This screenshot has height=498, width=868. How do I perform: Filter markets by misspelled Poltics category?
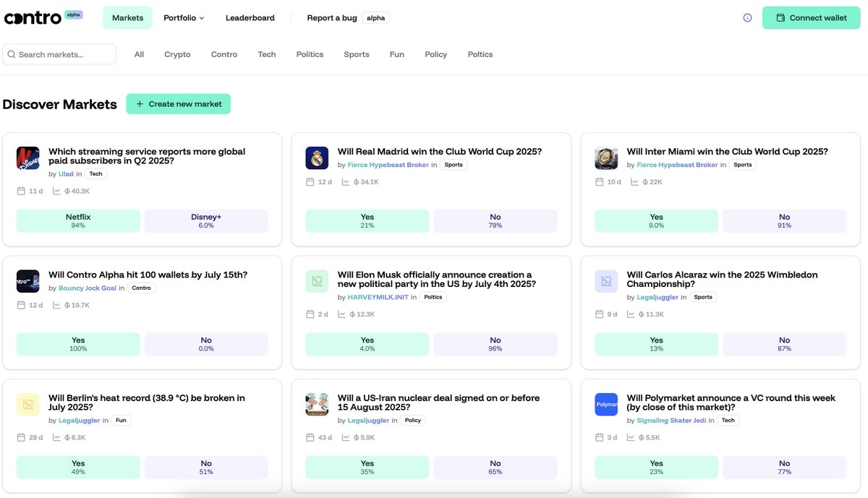(480, 54)
